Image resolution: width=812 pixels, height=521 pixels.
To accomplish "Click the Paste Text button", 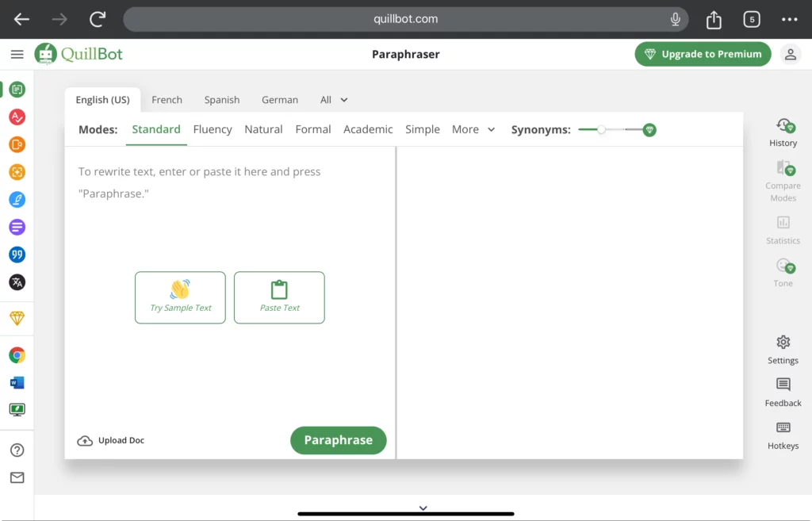I will tap(279, 298).
